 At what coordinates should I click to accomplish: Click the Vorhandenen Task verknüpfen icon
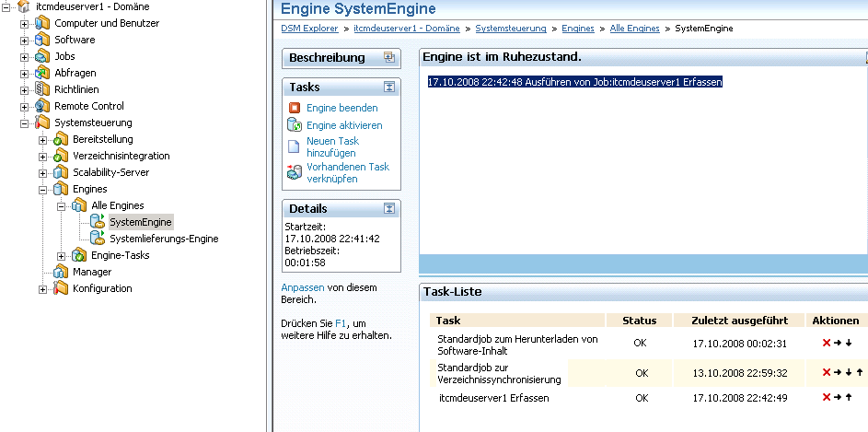[x=294, y=172]
